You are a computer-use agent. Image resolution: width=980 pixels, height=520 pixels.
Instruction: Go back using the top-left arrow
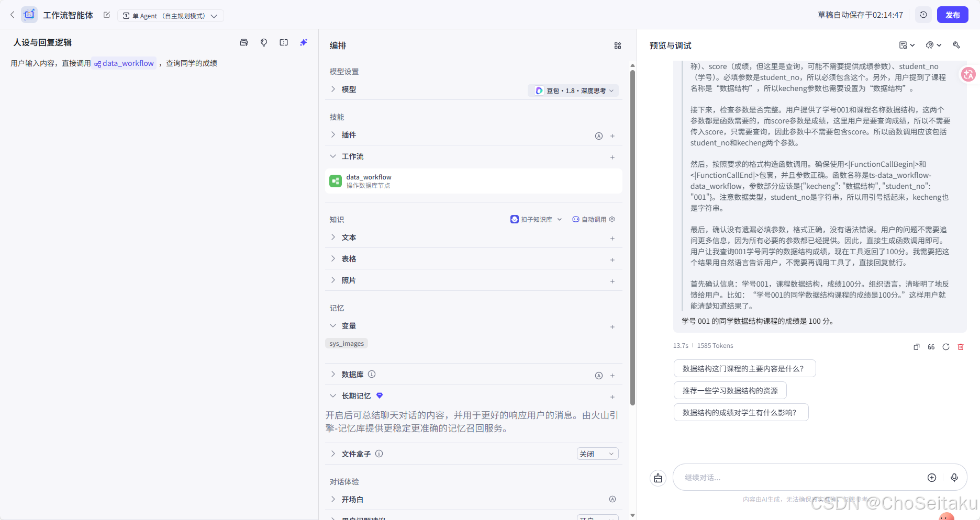click(13, 15)
